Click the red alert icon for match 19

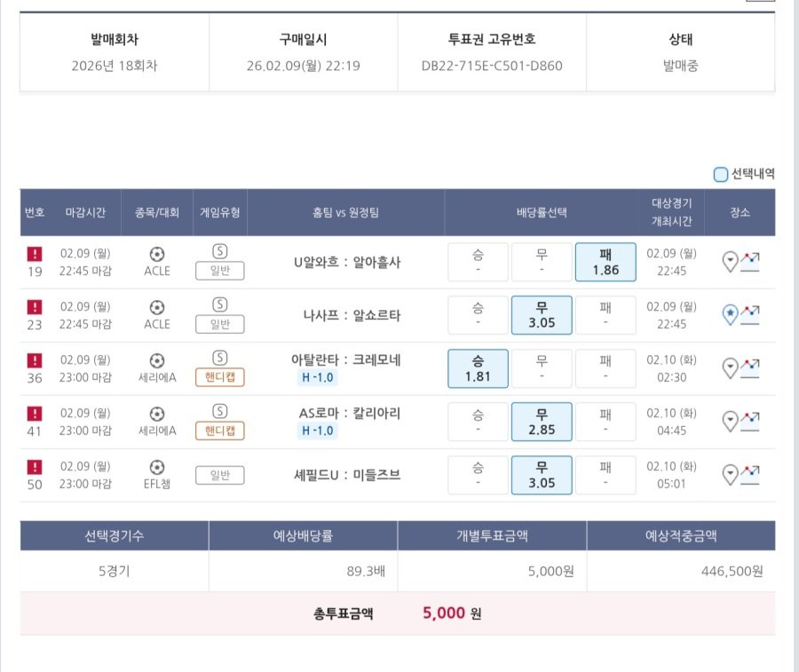35,254
